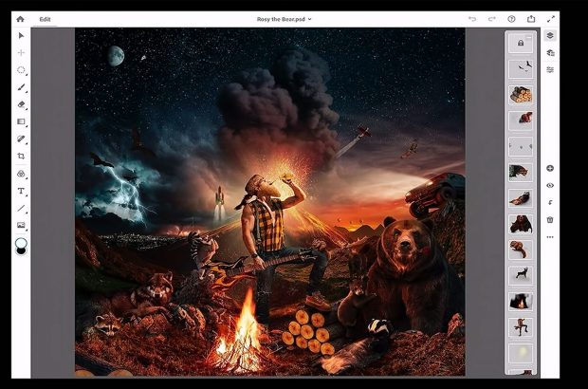Apply clipping mask to layer
Viewport: 588px width, 389px height.
pyautogui.click(x=550, y=203)
